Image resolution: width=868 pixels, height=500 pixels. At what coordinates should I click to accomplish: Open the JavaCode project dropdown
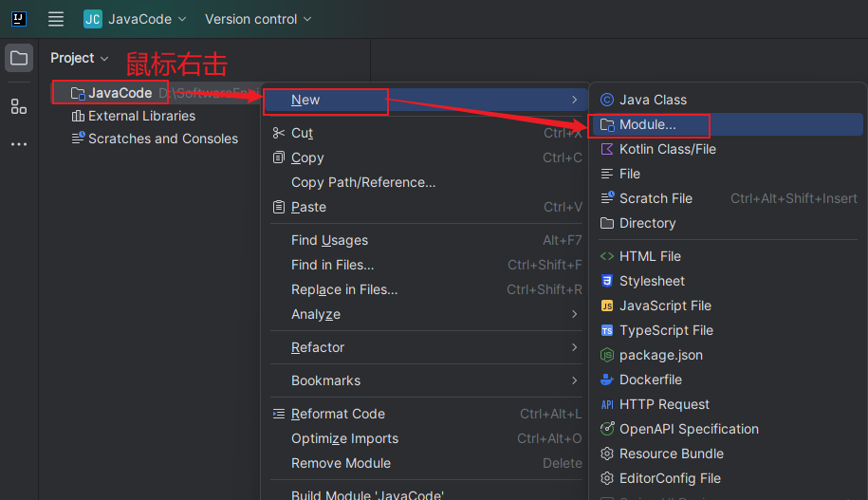[x=135, y=19]
